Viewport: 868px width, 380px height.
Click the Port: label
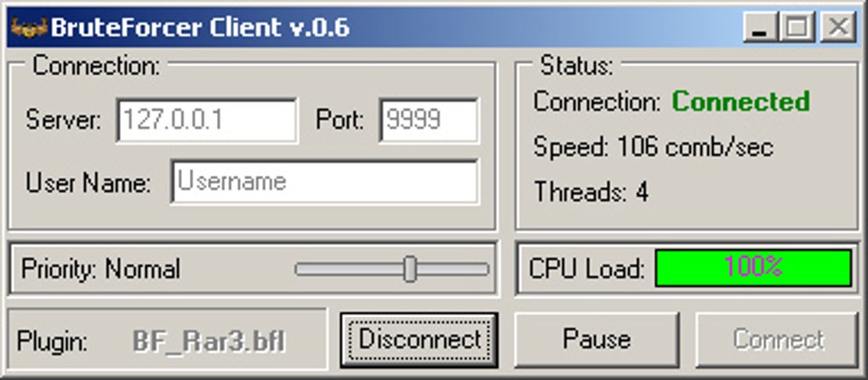pyautogui.click(x=340, y=120)
